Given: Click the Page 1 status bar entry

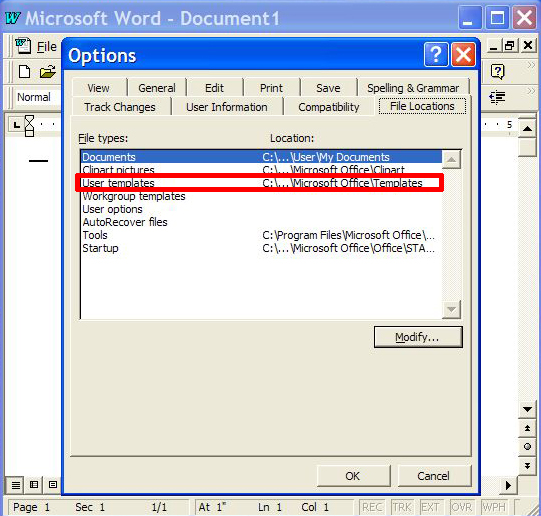Looking at the screenshot, I should click(31, 507).
